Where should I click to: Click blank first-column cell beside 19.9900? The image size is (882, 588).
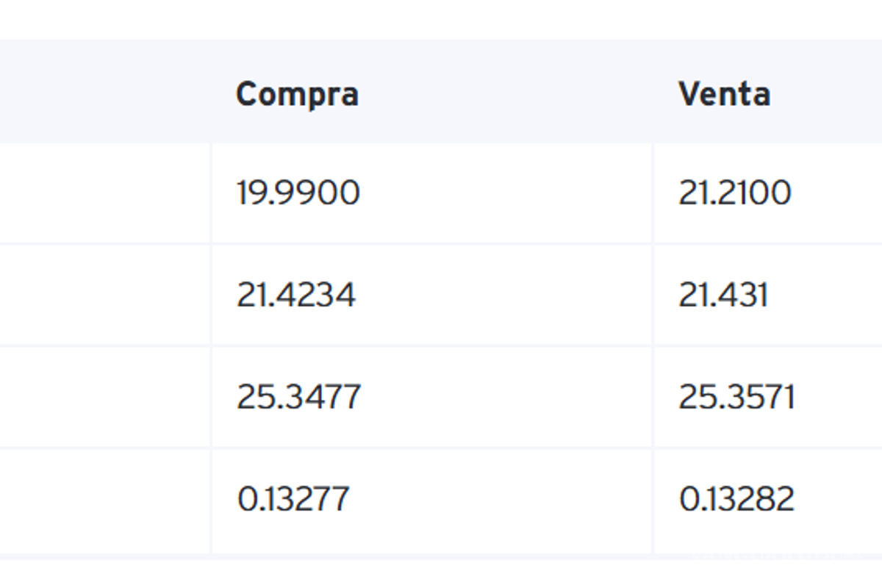pos(103,193)
